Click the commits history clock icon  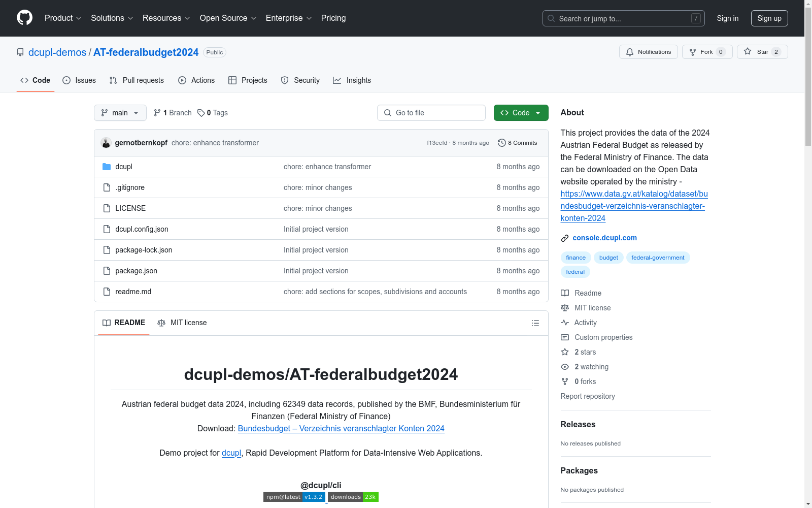click(x=502, y=143)
